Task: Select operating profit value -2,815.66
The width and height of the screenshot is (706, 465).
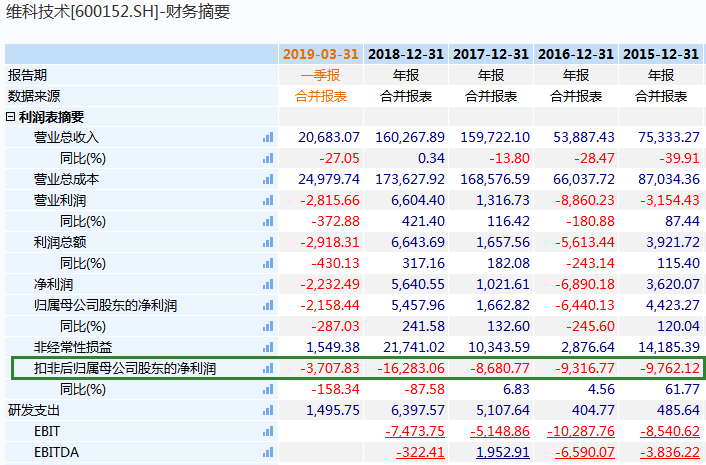Action: [330, 200]
